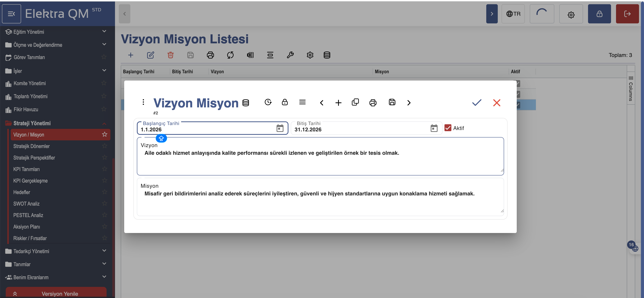Open Başlangıç Tarihi calendar picker
644x298 pixels.
(280, 128)
